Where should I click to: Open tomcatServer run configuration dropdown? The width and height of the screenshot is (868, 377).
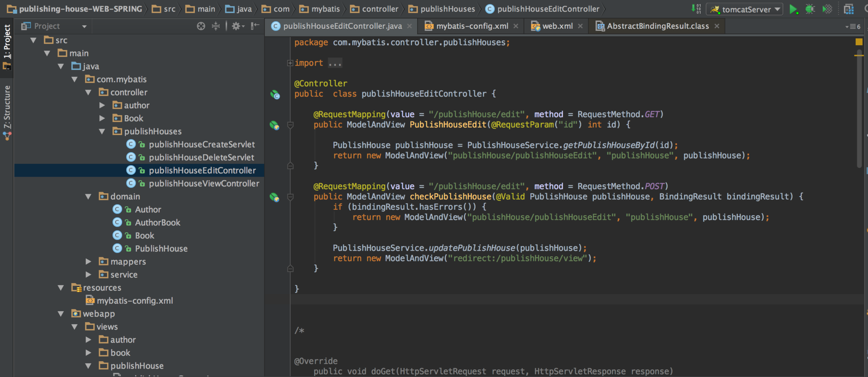point(745,9)
